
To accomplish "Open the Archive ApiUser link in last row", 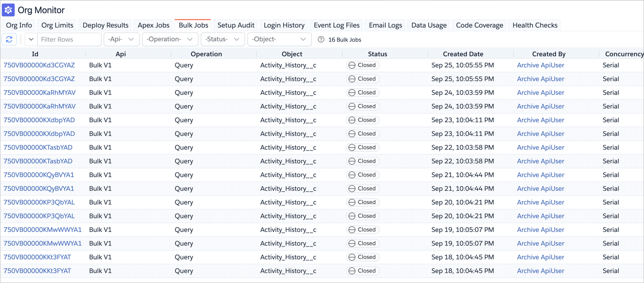I will (540, 271).
